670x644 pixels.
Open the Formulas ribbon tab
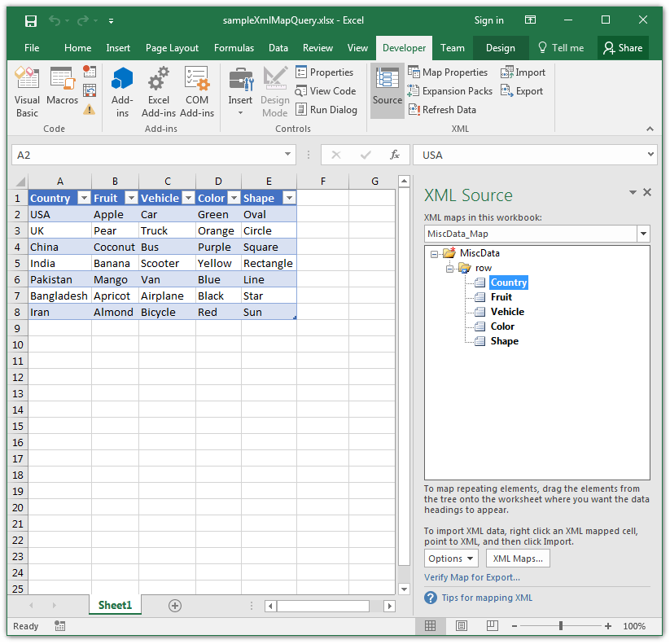(x=234, y=47)
